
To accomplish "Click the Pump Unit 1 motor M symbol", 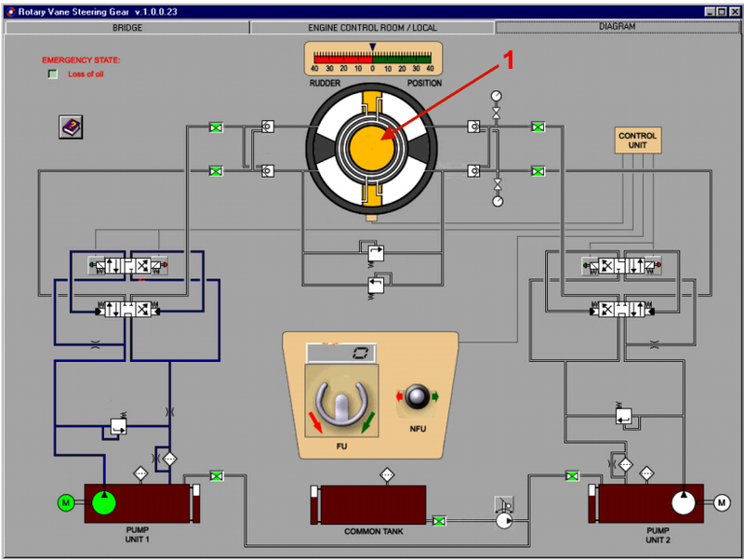I will [66, 502].
